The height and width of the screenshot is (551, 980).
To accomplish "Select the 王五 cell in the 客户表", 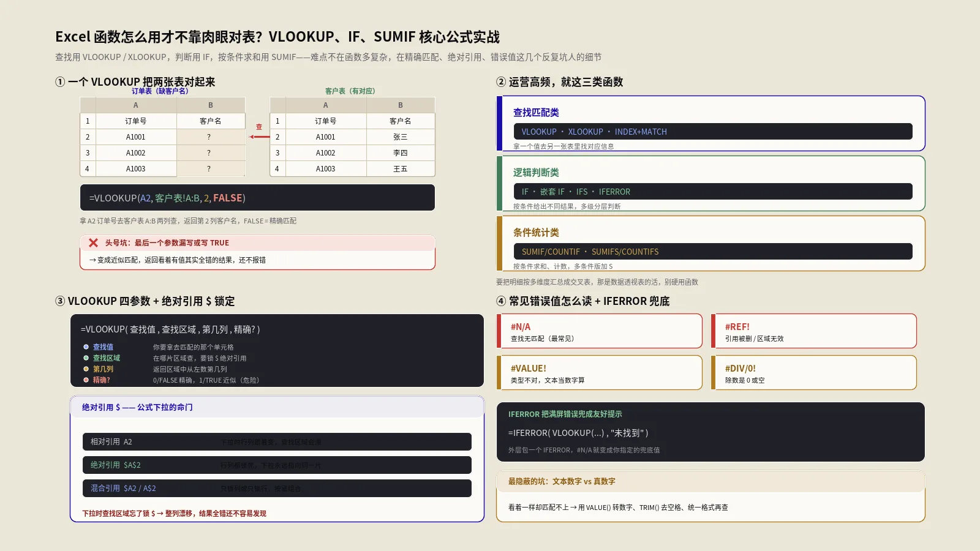I will click(401, 169).
